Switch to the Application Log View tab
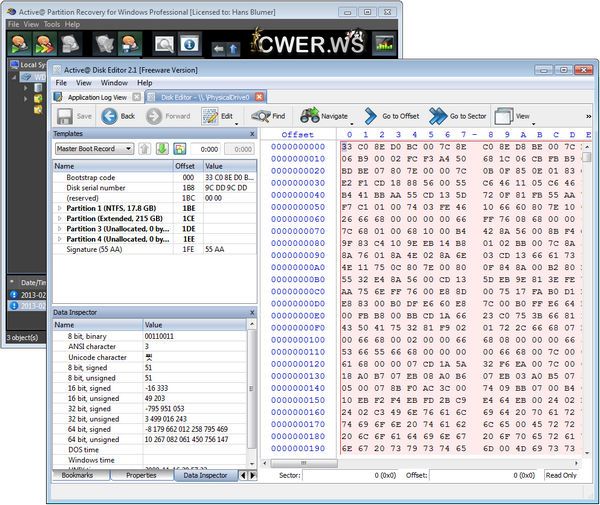This screenshot has width=600, height=505. click(x=97, y=98)
